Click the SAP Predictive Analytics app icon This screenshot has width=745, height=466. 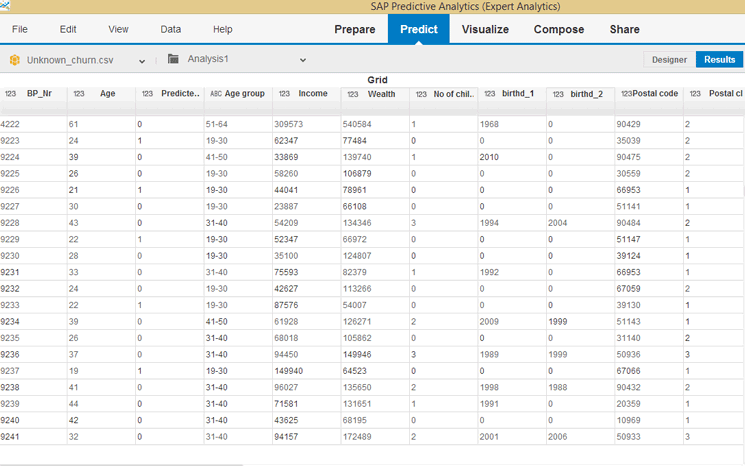tap(5, 5)
